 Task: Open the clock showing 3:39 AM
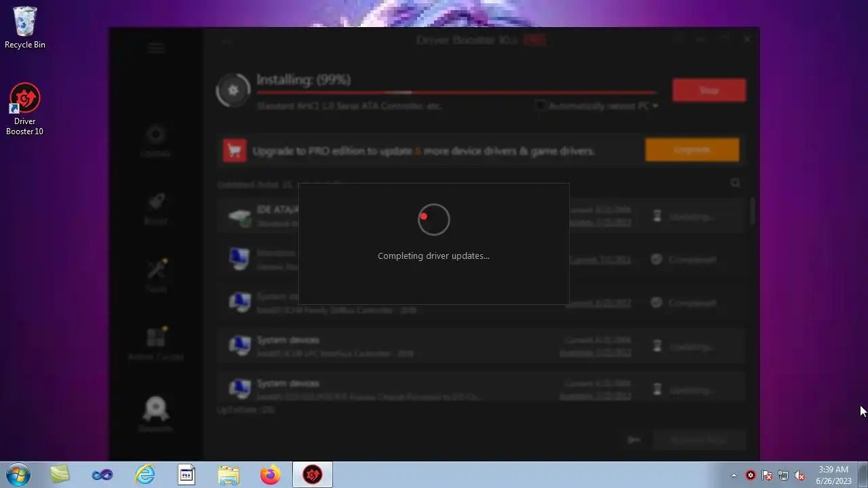click(833, 474)
